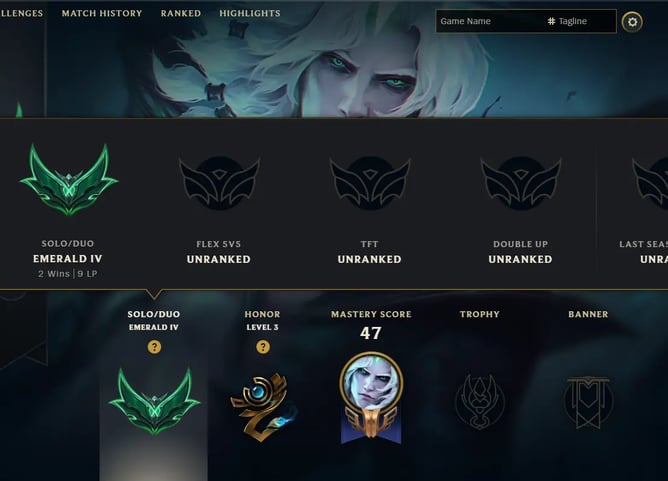
Task: Click the lower Emerald IV ranked crest
Action: click(x=154, y=401)
